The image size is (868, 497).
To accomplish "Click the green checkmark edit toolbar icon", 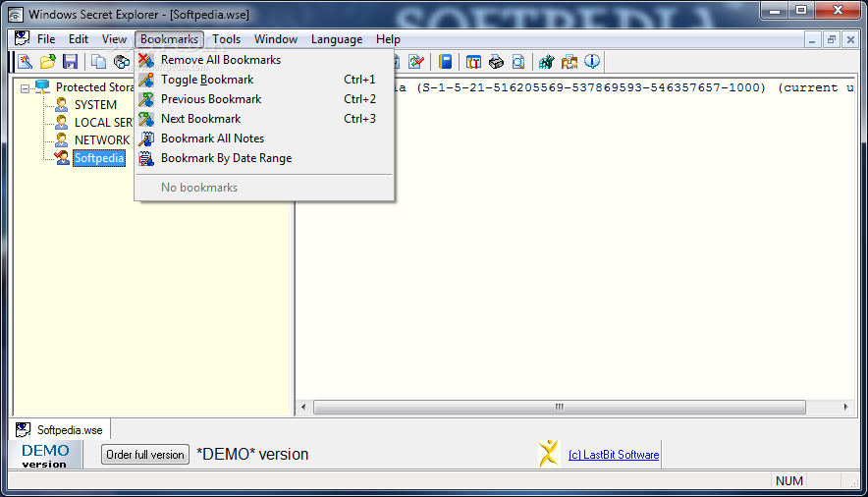I will 416,62.
